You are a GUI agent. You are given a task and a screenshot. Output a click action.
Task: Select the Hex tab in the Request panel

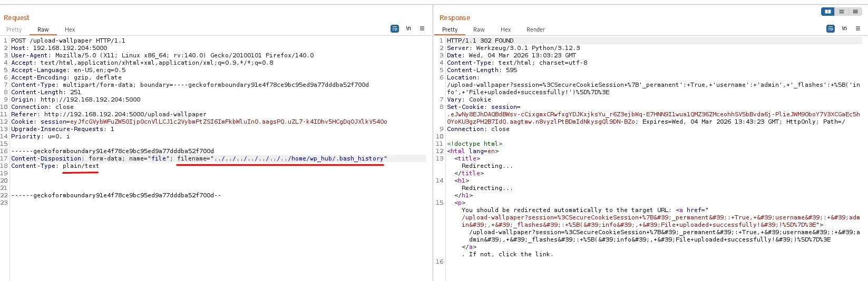pyautogui.click(x=70, y=29)
